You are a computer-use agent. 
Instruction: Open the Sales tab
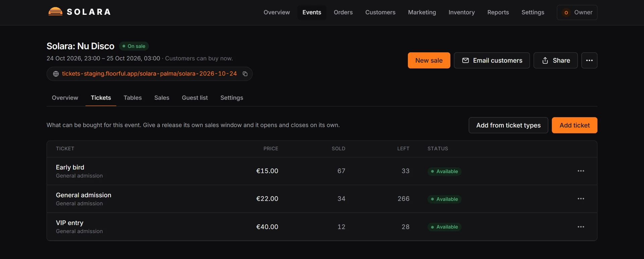[162, 98]
